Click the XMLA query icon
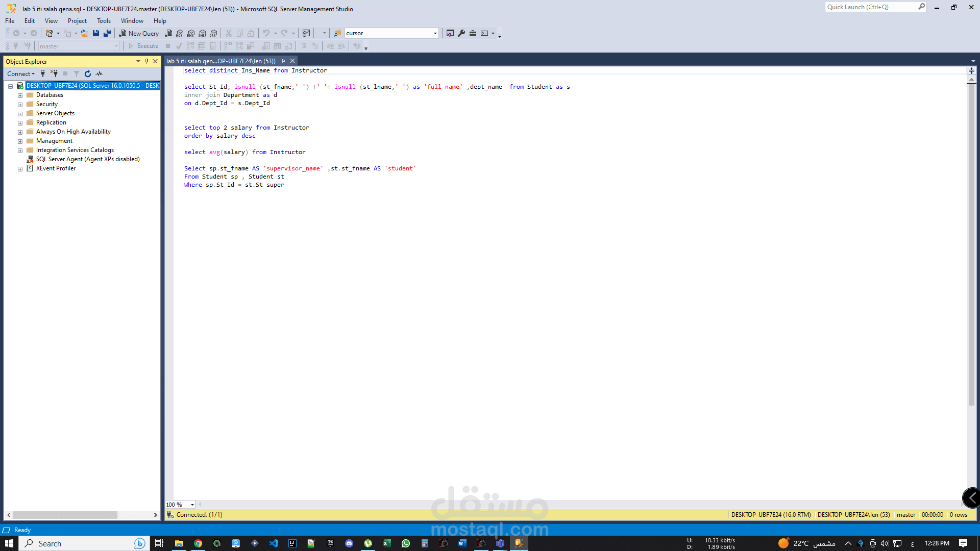 pos(203,33)
